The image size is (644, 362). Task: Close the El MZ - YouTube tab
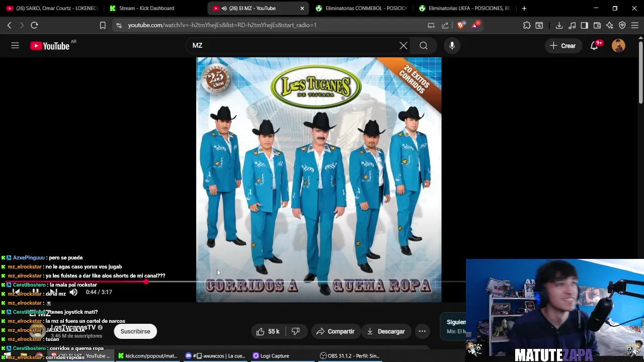click(302, 8)
